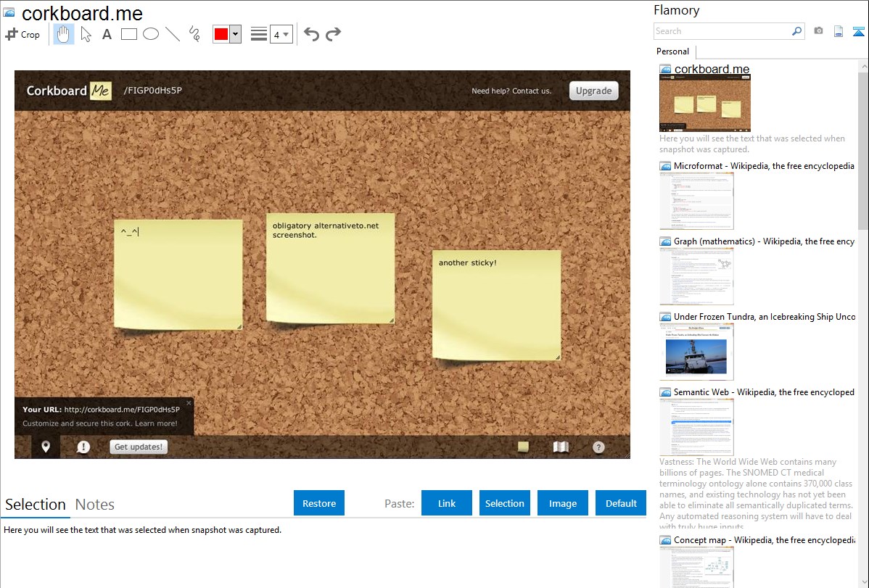This screenshot has width=869, height=588.
Task: Switch to the Notes tab
Action: pos(95,505)
